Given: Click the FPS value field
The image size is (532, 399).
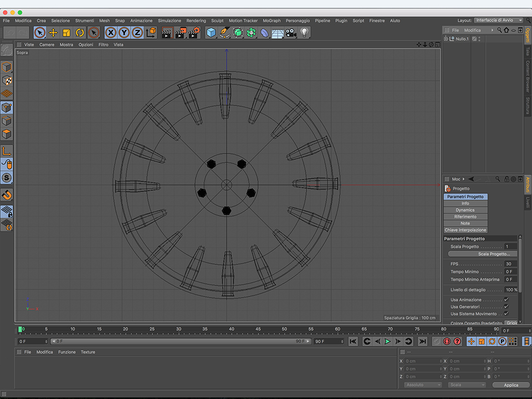Looking at the screenshot, I should (x=510, y=264).
